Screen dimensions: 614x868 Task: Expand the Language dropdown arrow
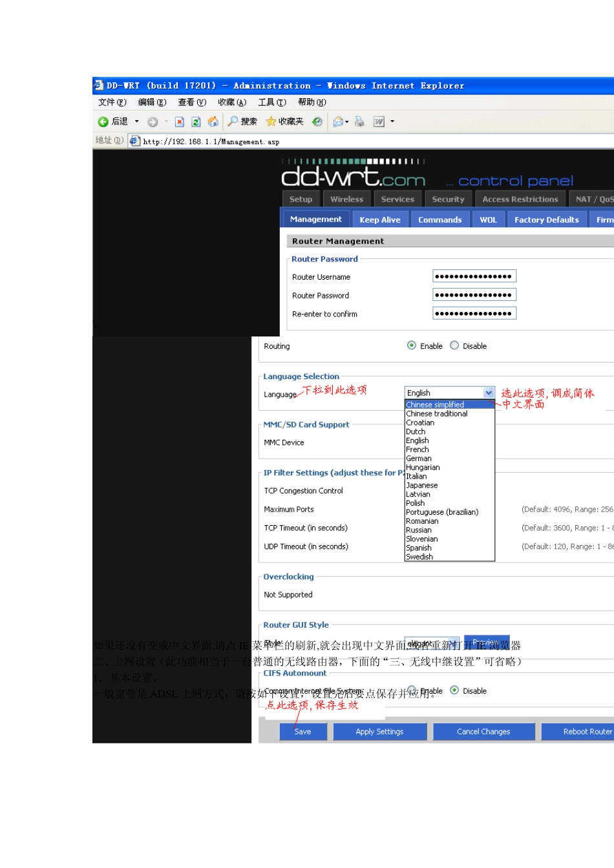coord(489,393)
